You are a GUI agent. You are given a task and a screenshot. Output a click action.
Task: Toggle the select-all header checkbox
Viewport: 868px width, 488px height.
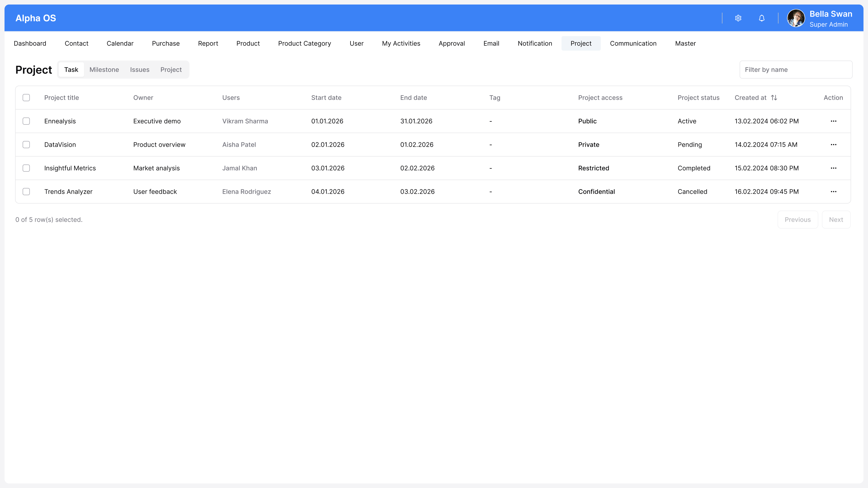pos(26,98)
